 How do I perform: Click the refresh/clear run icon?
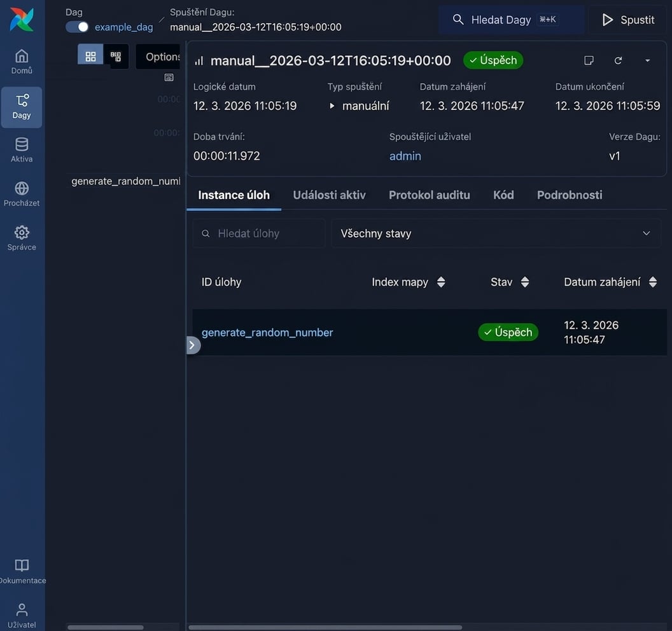pos(618,60)
